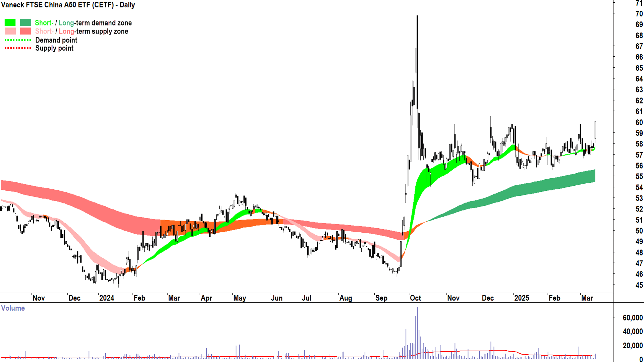Image resolution: width=644 pixels, height=362 pixels.
Task: Click the Volume panel label
Action: pos(13,308)
